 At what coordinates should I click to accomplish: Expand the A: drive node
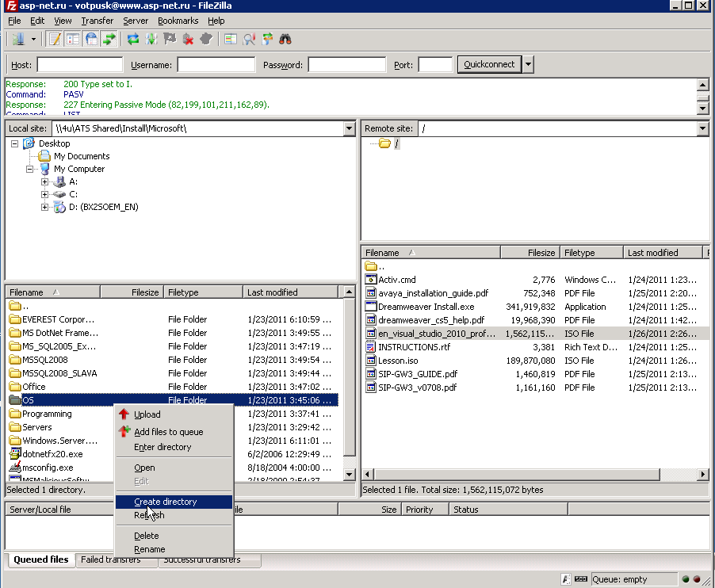(x=44, y=182)
